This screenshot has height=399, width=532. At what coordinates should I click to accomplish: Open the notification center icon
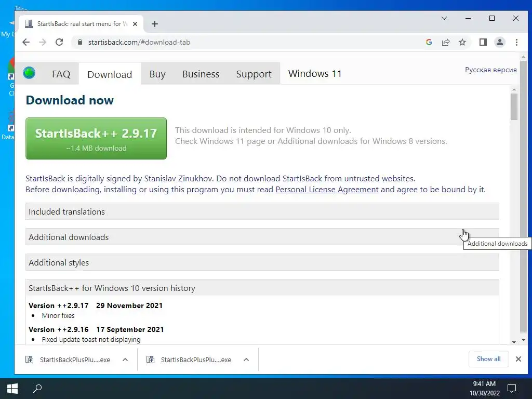(511, 389)
